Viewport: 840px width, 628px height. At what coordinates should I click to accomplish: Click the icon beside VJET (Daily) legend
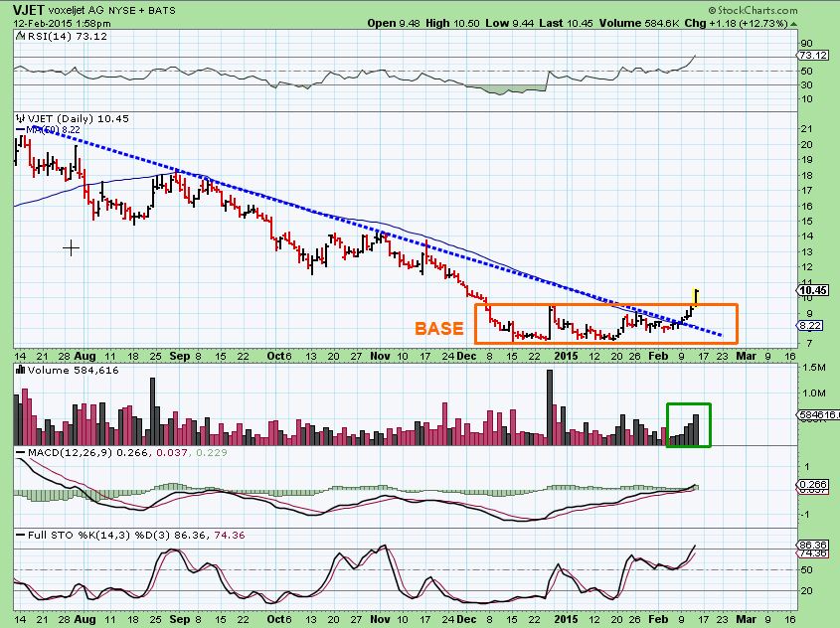pos(20,118)
